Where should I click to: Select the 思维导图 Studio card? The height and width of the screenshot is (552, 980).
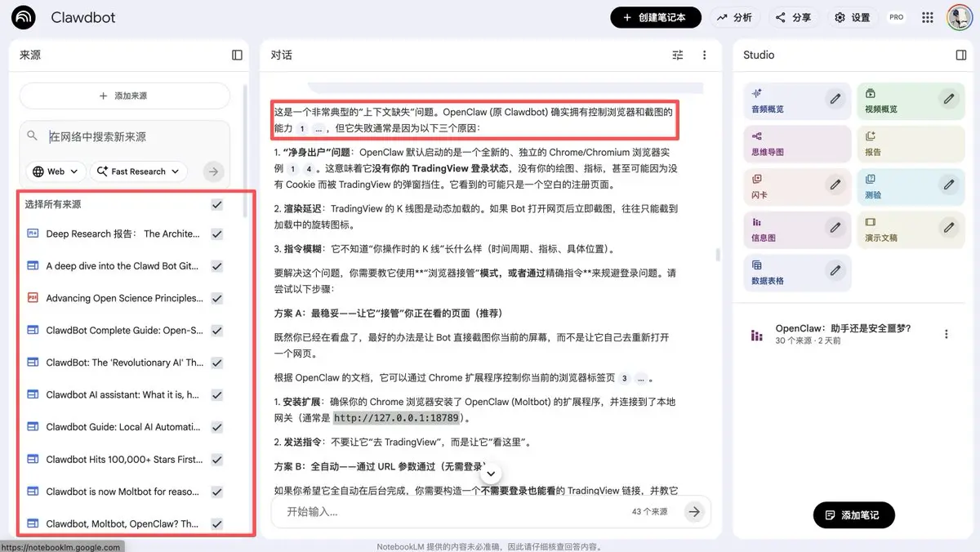pos(797,144)
